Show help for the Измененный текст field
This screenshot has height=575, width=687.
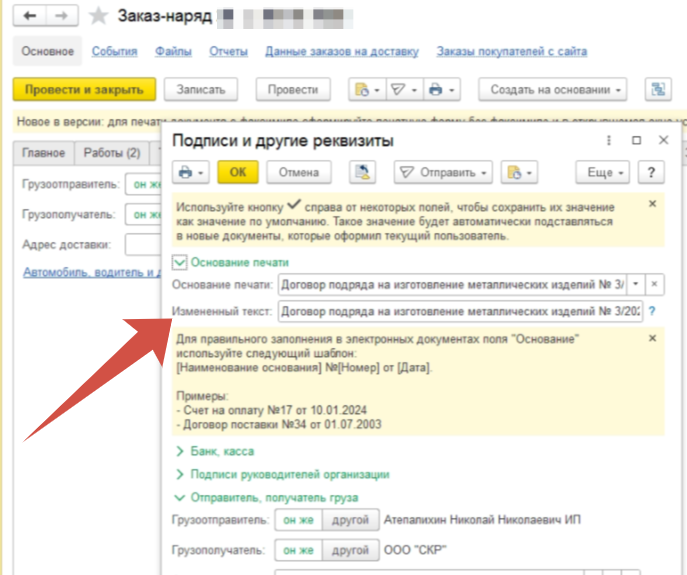[652, 311]
